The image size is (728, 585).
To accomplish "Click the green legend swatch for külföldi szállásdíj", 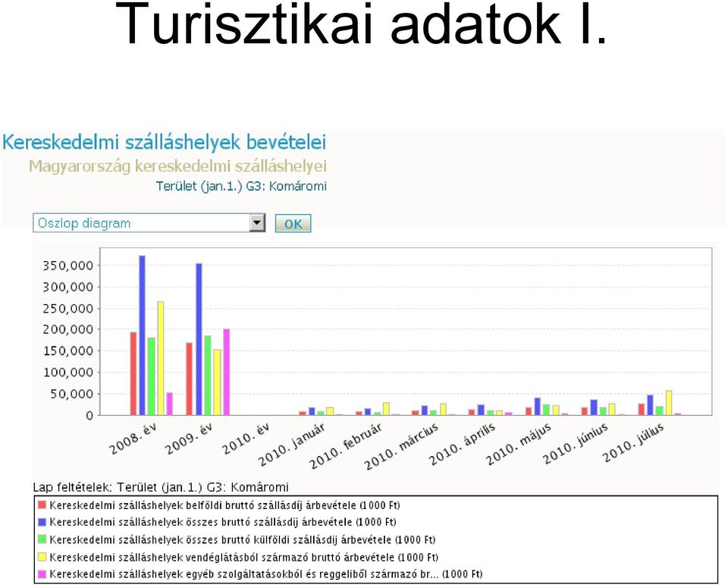I will (x=42, y=539).
